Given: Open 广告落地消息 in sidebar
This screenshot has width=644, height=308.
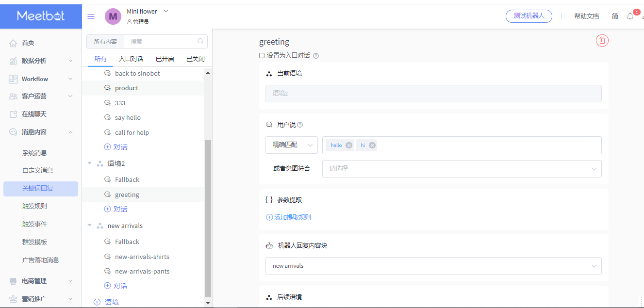Looking at the screenshot, I should (x=40, y=260).
